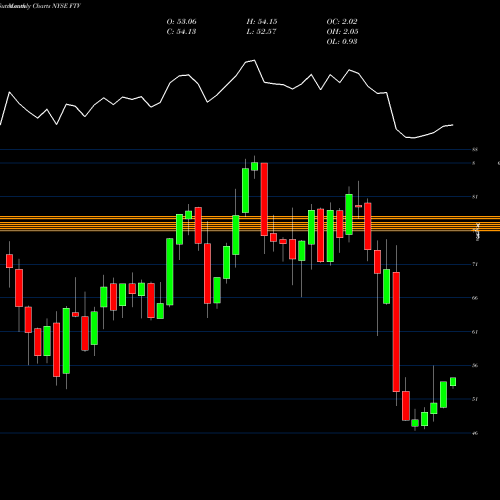Click the close price 'C: 54.13'
The image size is (500, 500).
[x=181, y=32]
